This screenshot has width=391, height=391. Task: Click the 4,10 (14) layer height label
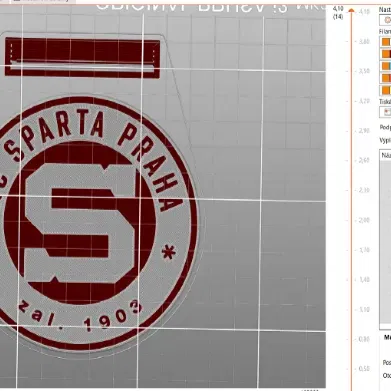click(x=338, y=13)
